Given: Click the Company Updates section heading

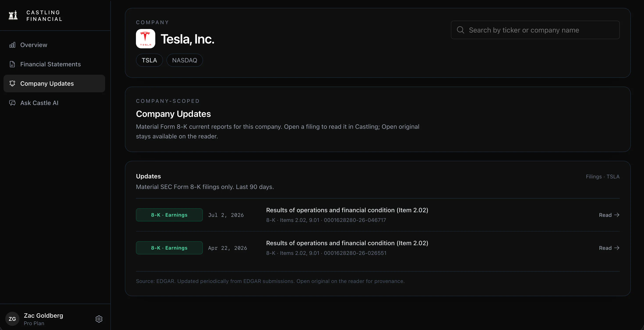Looking at the screenshot, I should tap(173, 114).
